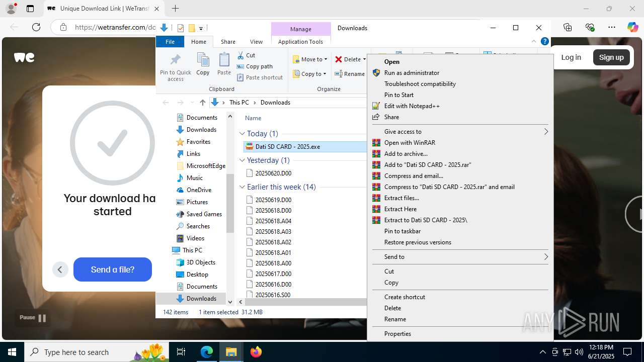The image size is (644, 362).
Task: Open OneDrive in the navigation pane
Action: pos(199,190)
